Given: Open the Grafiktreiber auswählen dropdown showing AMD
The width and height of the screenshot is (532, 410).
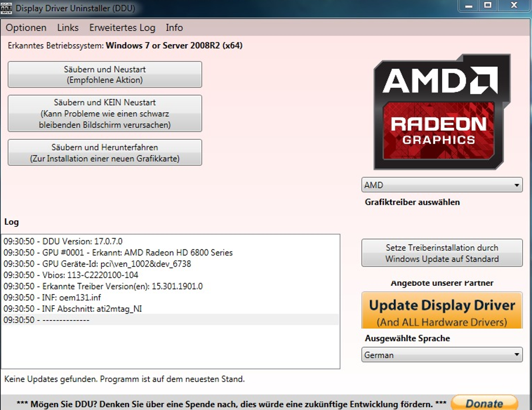Looking at the screenshot, I should pyautogui.click(x=433, y=185).
